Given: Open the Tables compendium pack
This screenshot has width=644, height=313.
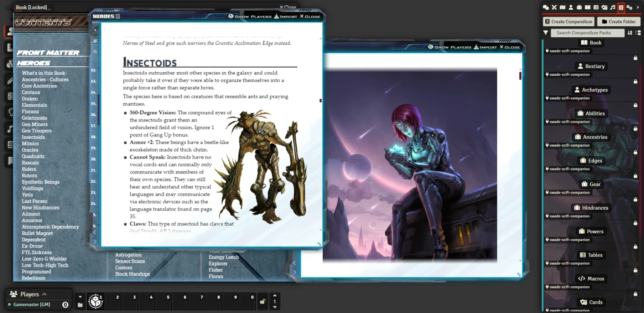Looking at the screenshot, I should pos(591,255).
